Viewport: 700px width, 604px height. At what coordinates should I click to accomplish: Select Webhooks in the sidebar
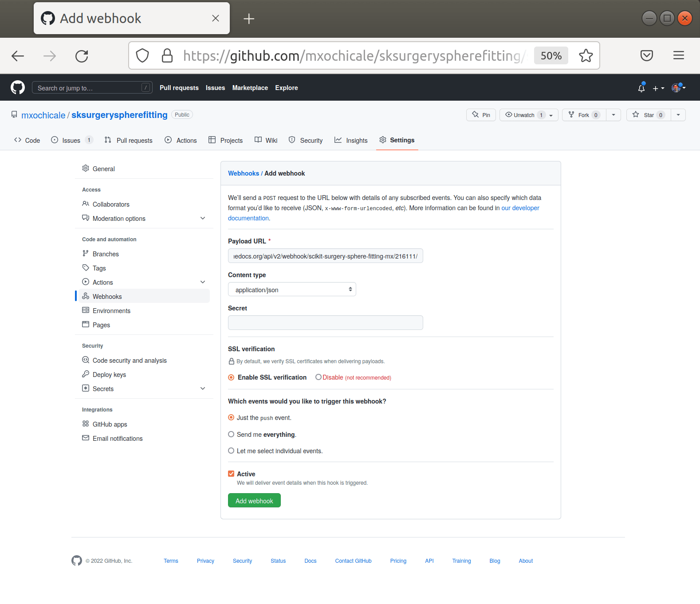pyautogui.click(x=144, y=296)
